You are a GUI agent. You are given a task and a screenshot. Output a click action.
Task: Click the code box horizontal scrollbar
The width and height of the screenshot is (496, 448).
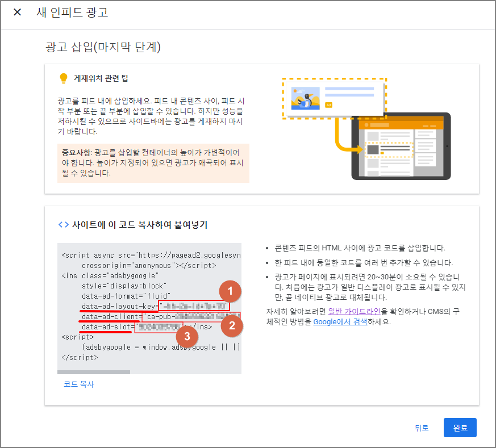click(94, 372)
